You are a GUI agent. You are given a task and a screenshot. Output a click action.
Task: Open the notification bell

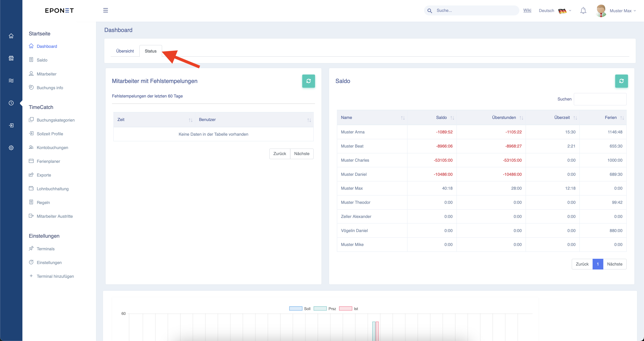pyautogui.click(x=583, y=11)
